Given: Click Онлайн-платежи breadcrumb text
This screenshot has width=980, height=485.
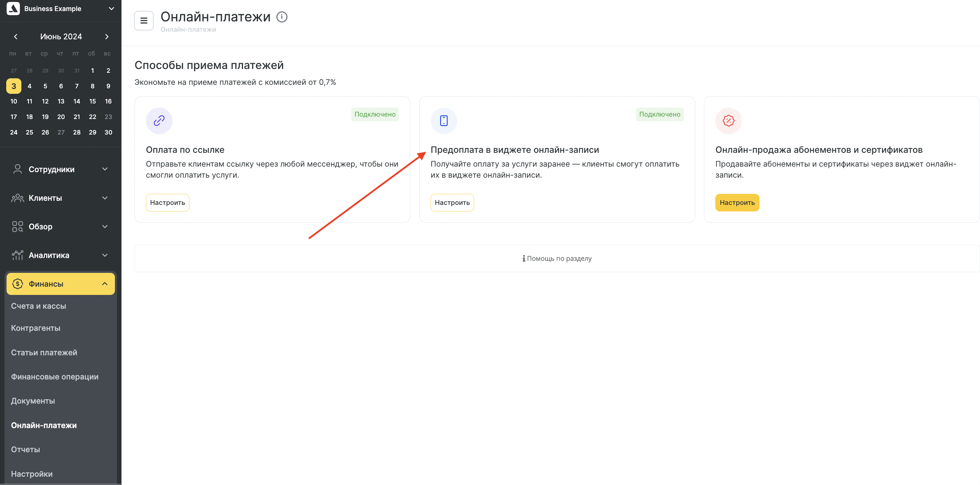Looking at the screenshot, I should (x=188, y=29).
